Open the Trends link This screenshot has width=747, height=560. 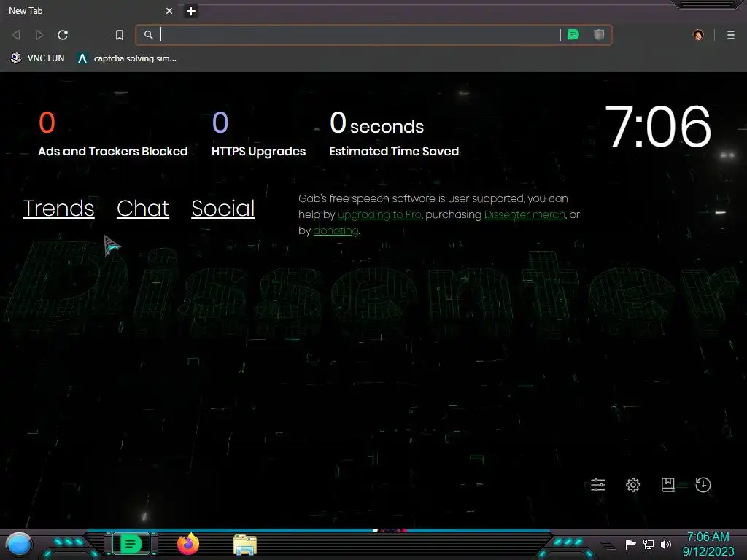click(x=58, y=209)
